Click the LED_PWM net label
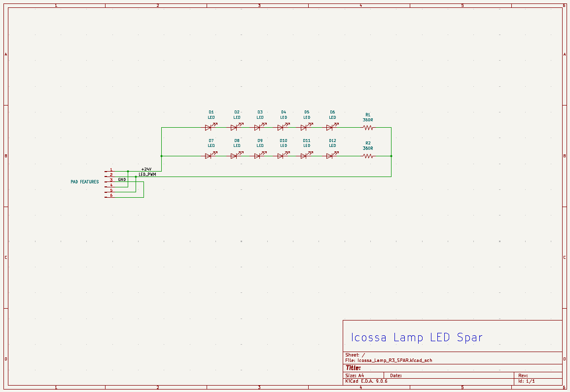This screenshot has height=392, width=570. [147, 175]
